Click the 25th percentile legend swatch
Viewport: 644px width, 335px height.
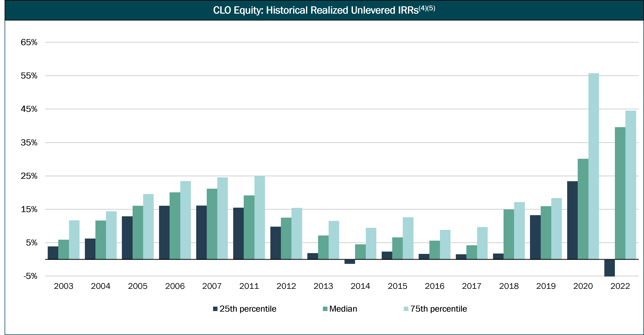click(x=215, y=309)
